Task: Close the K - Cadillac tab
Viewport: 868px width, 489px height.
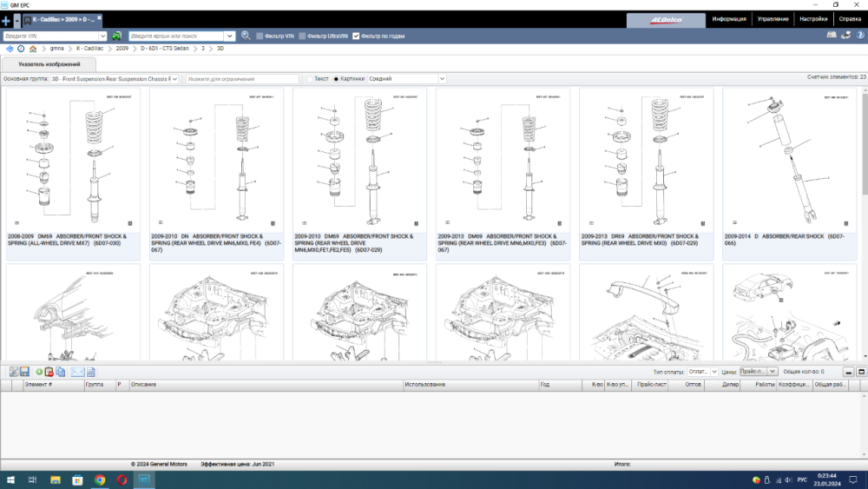Action: point(100,18)
